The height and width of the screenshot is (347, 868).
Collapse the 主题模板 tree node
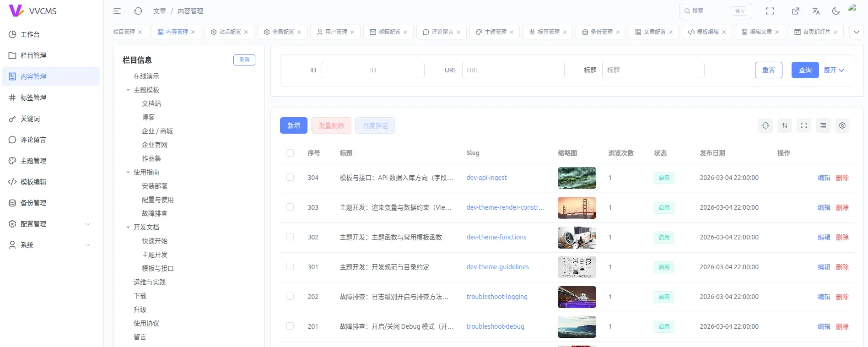point(128,90)
